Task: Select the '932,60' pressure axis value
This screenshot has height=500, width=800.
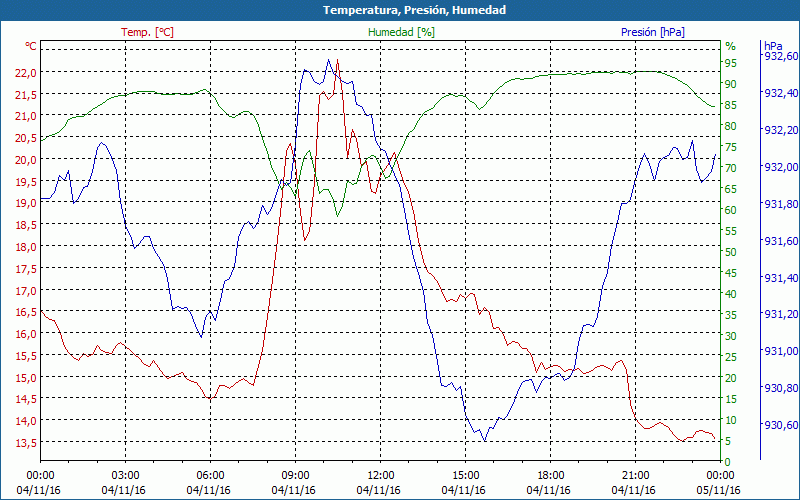Action: pos(781,56)
